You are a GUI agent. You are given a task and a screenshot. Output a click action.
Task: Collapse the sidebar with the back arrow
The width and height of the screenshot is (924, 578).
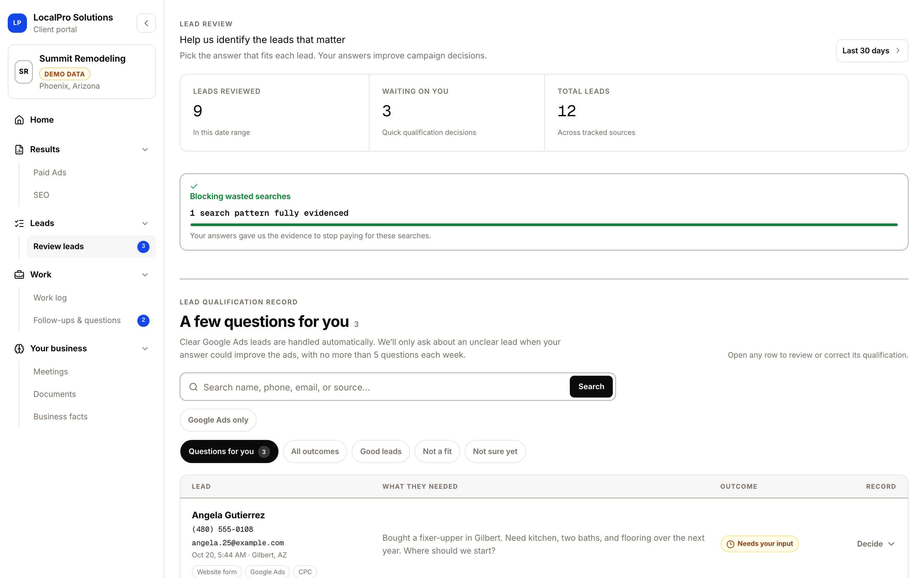point(146,23)
